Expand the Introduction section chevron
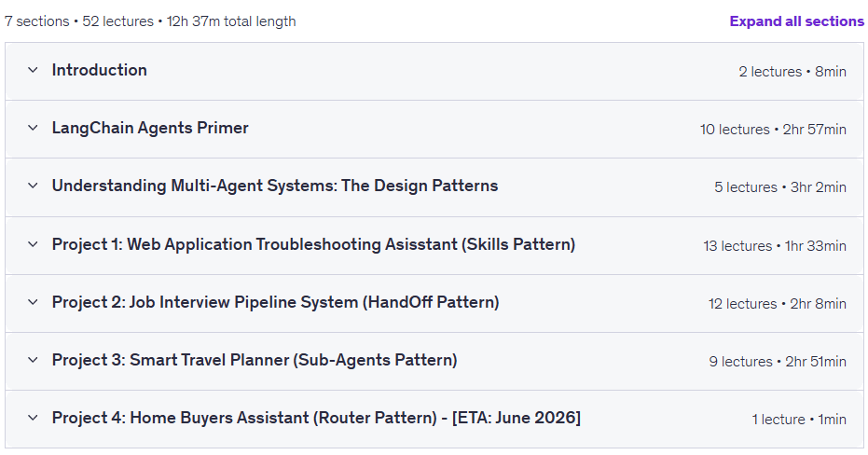Viewport: 868px width, 455px height. (33, 70)
